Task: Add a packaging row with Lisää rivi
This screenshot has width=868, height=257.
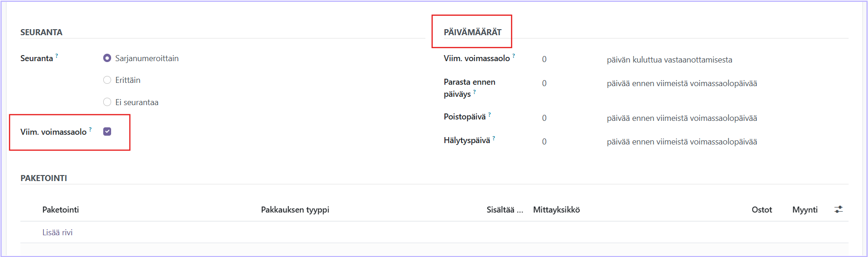Action: [57, 232]
